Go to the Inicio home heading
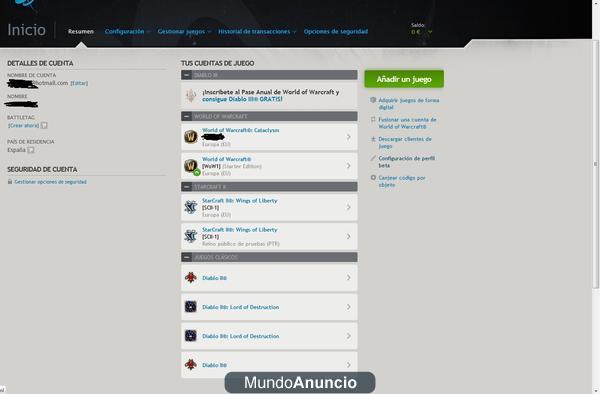Image resolution: width=600 pixels, height=394 pixels. pos(26,30)
